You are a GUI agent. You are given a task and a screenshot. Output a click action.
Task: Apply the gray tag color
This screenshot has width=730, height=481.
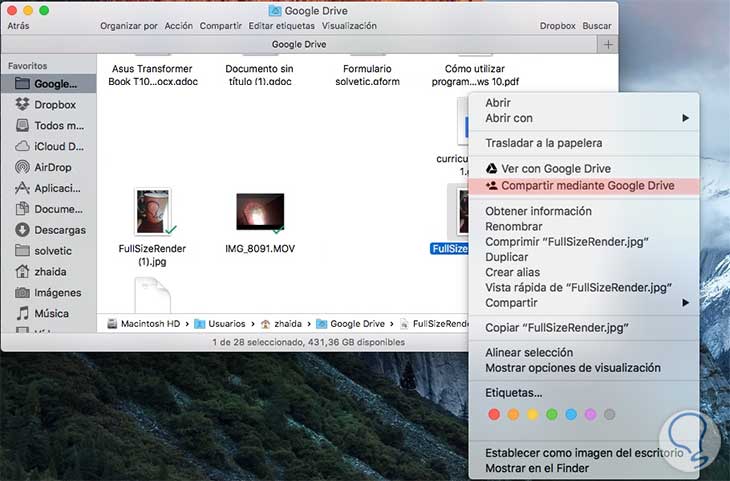609,414
